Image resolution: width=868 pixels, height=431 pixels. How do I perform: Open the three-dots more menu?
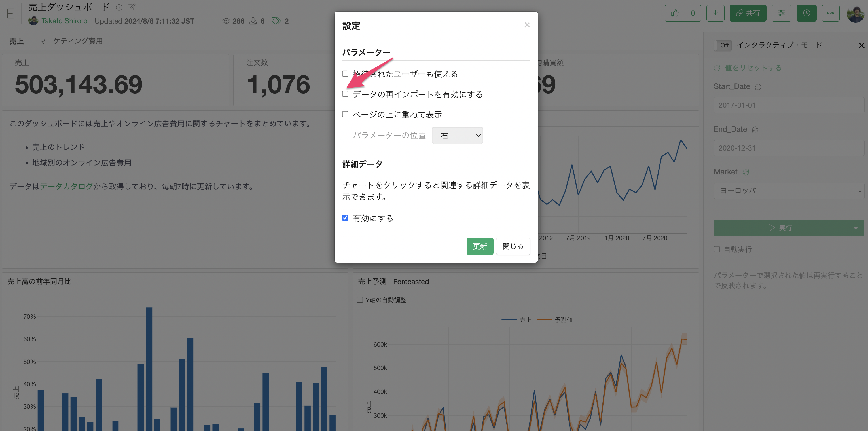click(831, 13)
